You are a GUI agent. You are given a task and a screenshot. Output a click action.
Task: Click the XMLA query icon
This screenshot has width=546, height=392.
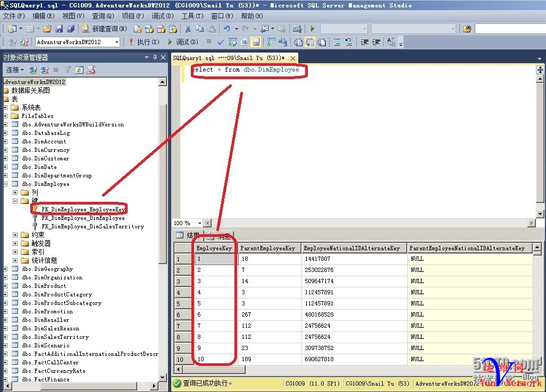pos(173,29)
